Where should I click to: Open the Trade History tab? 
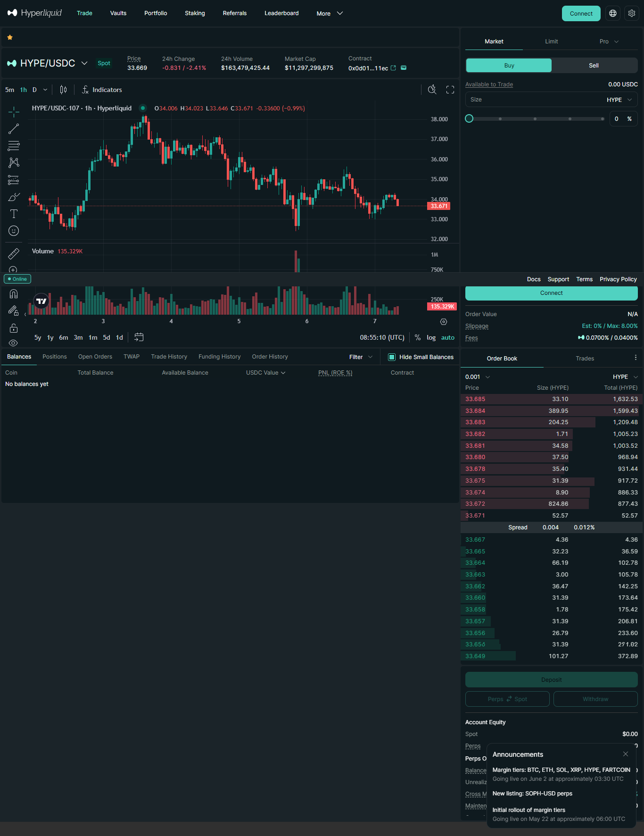(169, 357)
